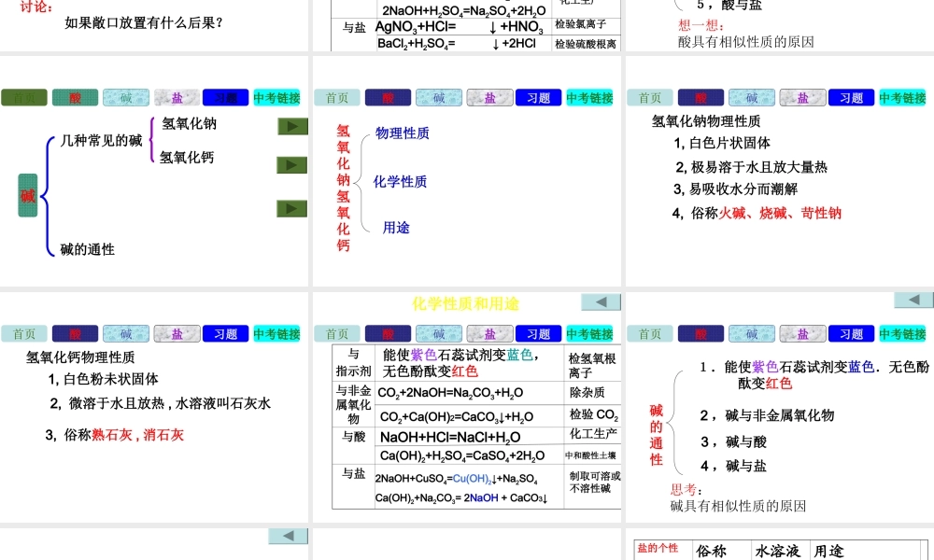The image size is (934, 560).
Task: Select 盐 on the 氢氧化钠物理性质 slide
Action: (802, 98)
